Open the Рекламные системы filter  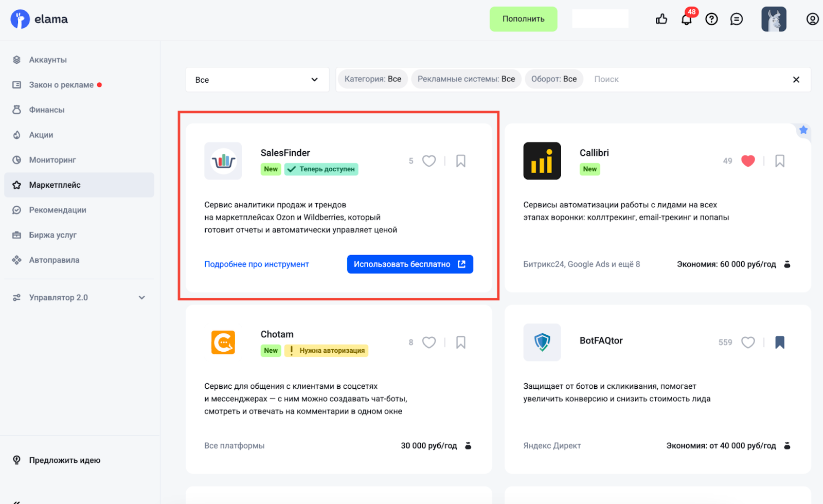(466, 79)
